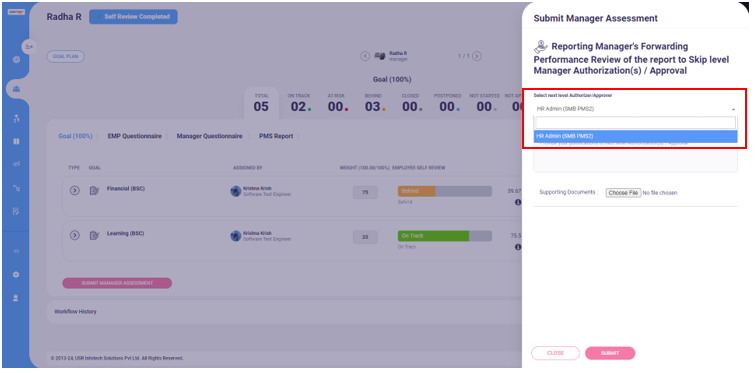Click the Financial (BSC) goal document icon
Image resolution: width=755 pixels, height=373 pixels.
(94, 191)
